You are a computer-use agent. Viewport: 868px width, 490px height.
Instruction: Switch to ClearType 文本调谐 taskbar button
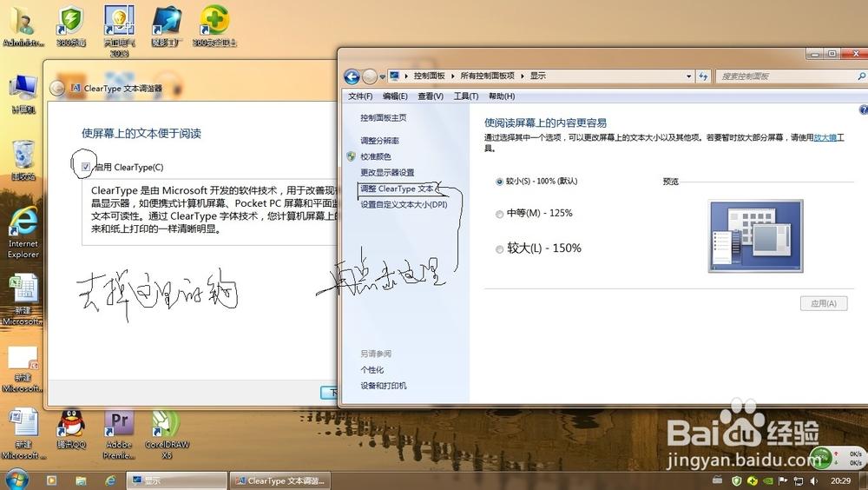280,480
